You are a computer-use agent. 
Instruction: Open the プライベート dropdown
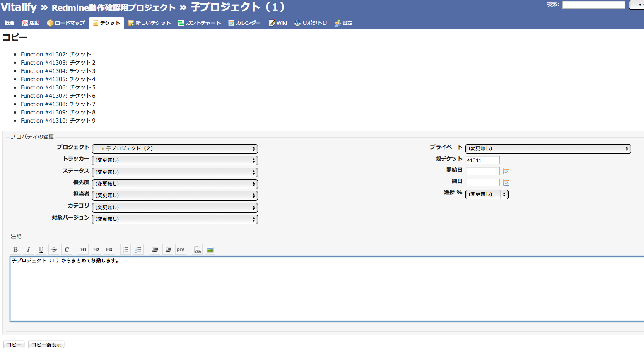click(548, 149)
